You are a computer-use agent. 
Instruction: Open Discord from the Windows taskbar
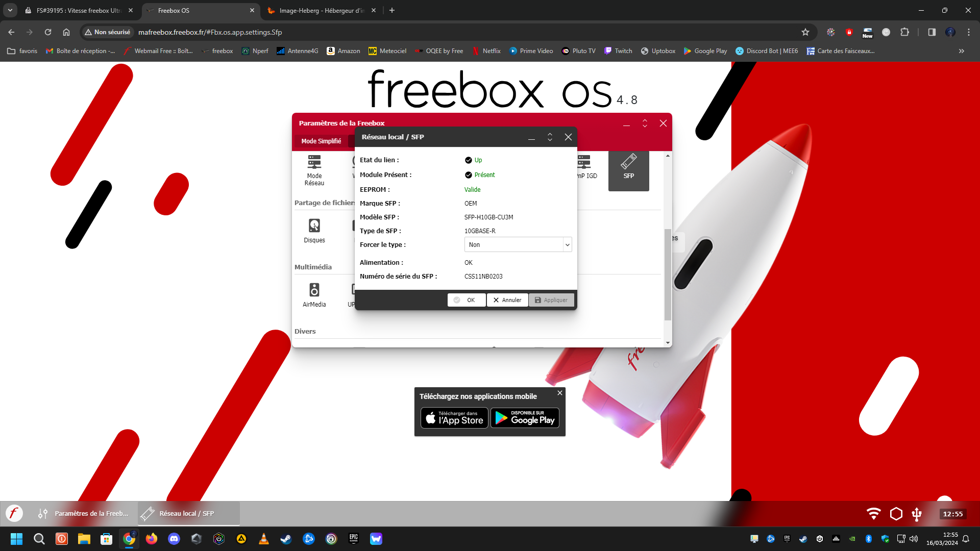pos(174,539)
